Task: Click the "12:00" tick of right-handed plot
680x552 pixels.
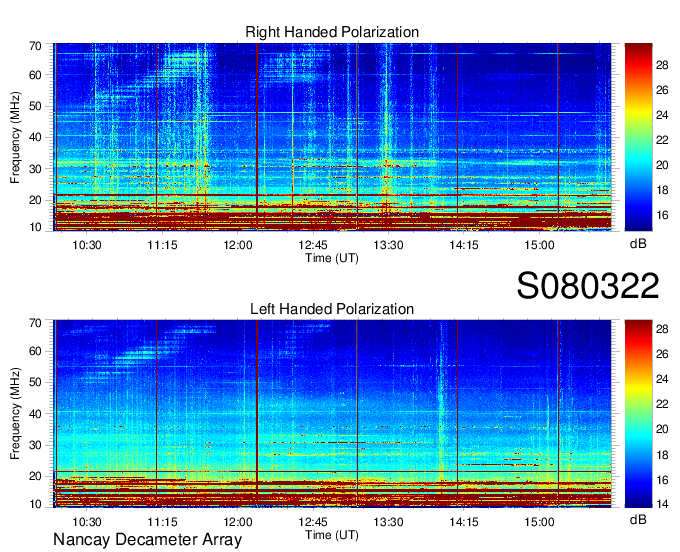Action: (x=238, y=245)
